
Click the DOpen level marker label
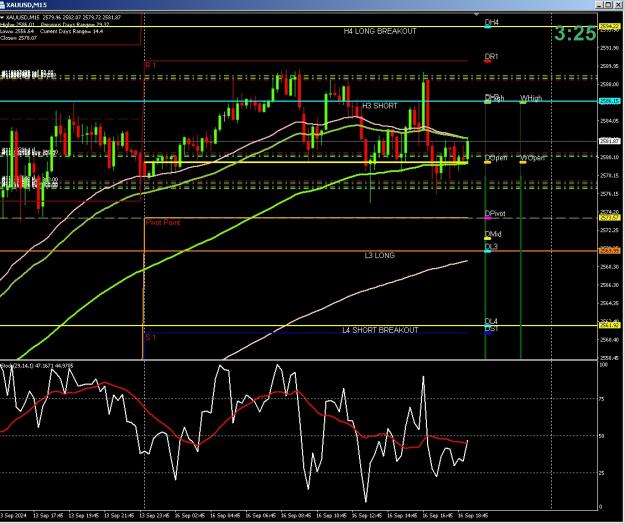pyautogui.click(x=496, y=158)
